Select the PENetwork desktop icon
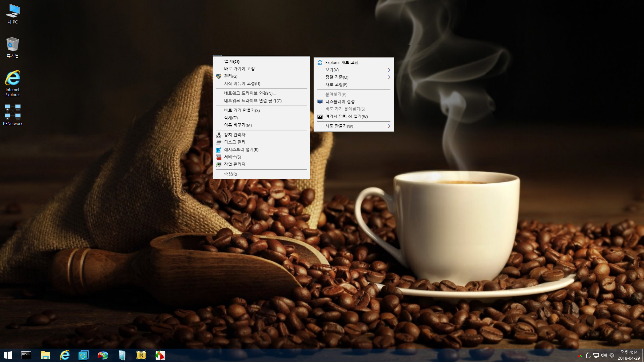 [x=13, y=115]
